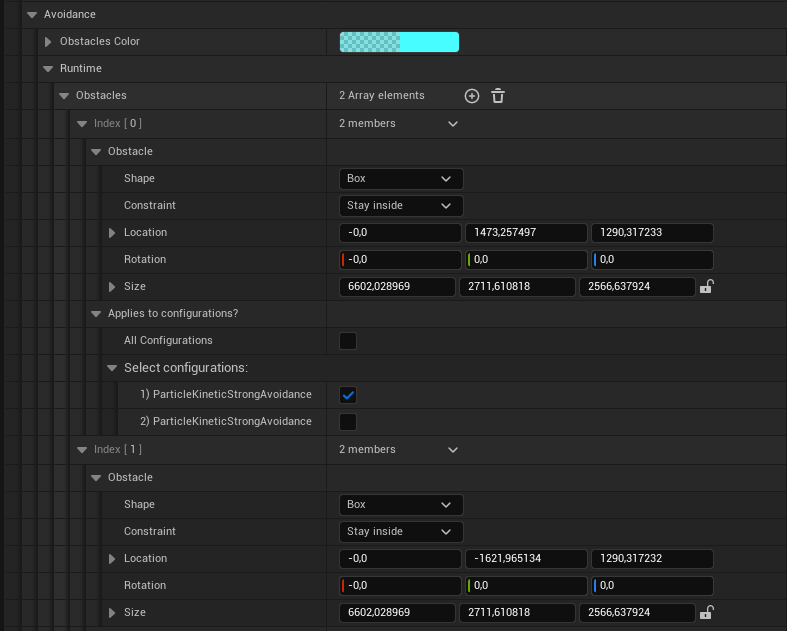Expand the Obstacles Color property arrow
This screenshot has height=631, width=787.
[48, 42]
